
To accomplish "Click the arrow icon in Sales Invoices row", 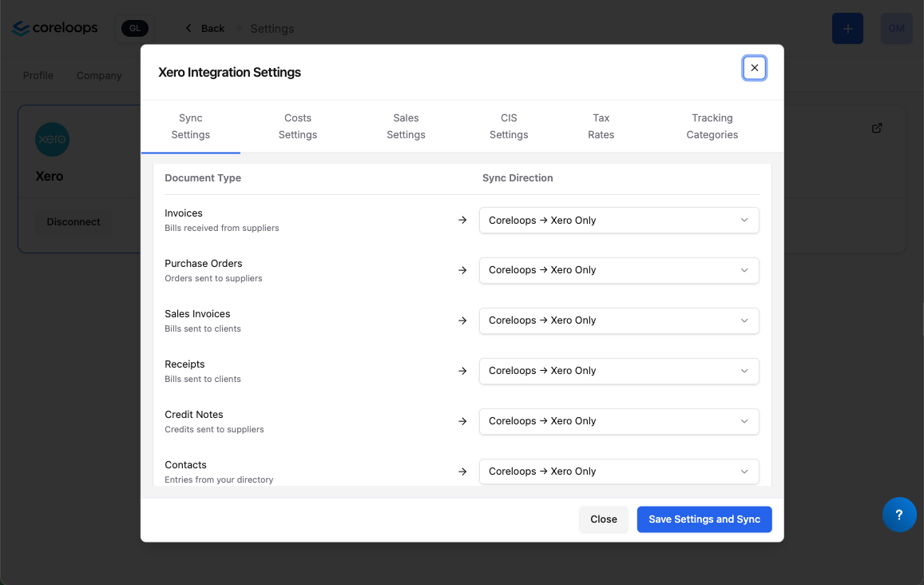I will (x=462, y=320).
